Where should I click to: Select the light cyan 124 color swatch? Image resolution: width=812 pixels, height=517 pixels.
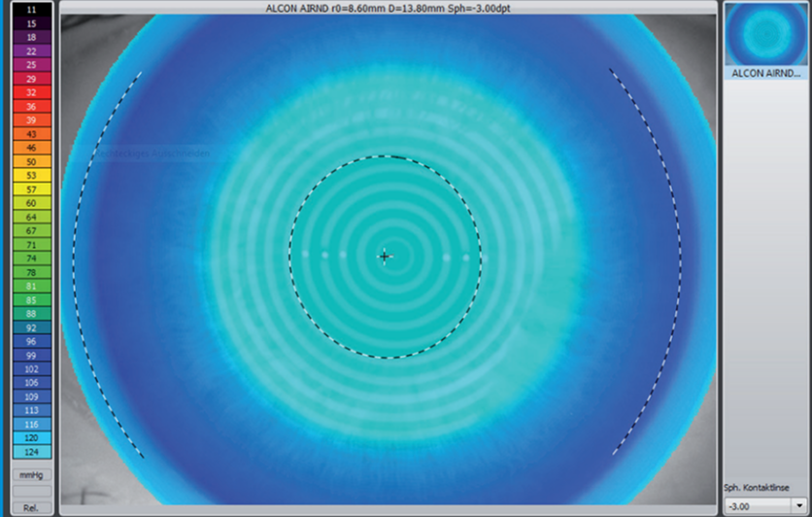click(x=32, y=452)
